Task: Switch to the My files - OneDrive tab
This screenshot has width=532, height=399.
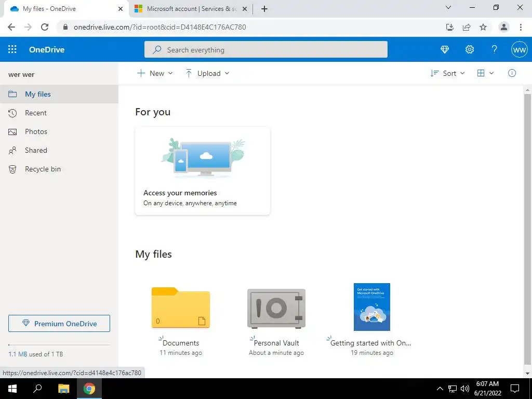Action: pyautogui.click(x=66, y=9)
